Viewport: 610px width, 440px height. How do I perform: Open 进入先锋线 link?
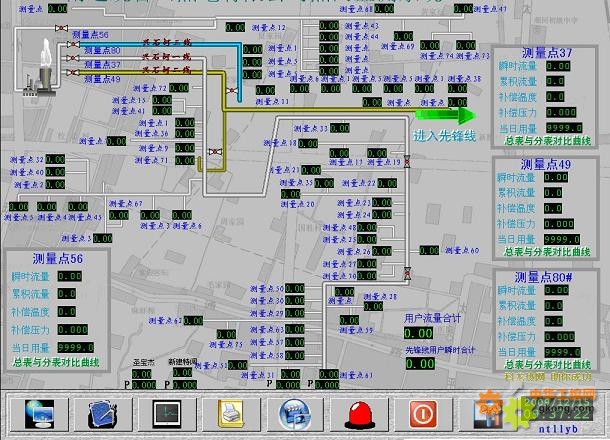pos(444,136)
